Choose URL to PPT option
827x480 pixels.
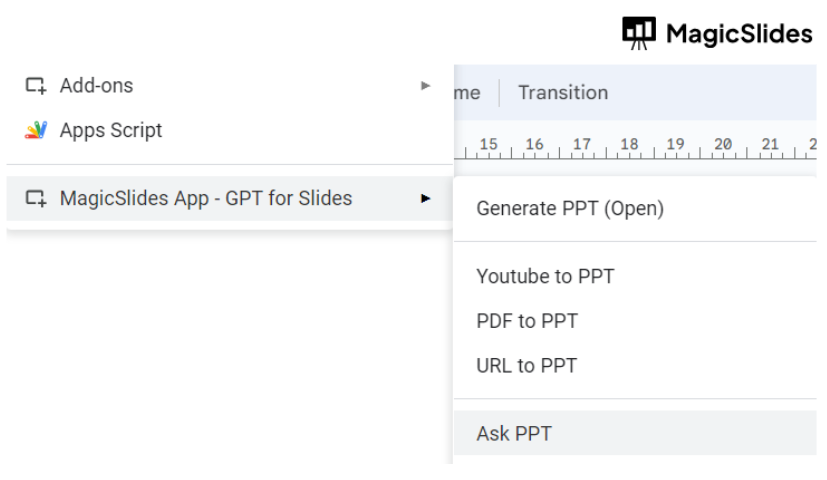[x=527, y=365]
